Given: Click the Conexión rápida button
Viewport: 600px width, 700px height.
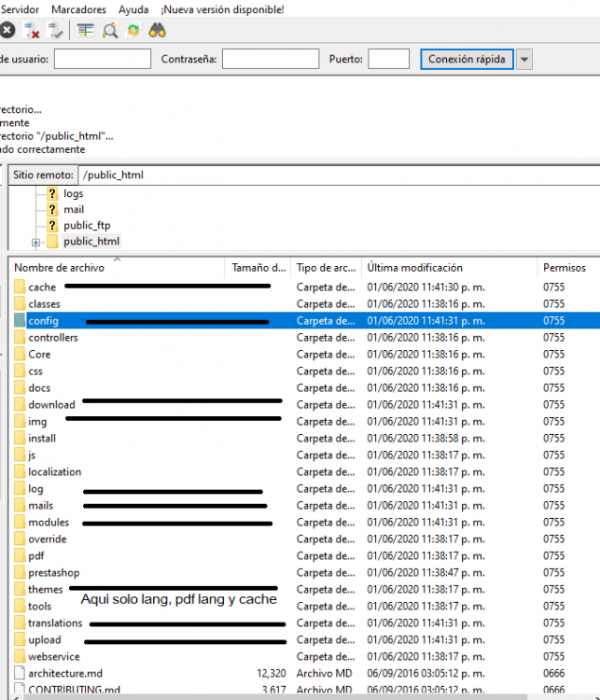Looking at the screenshot, I should 467,60.
